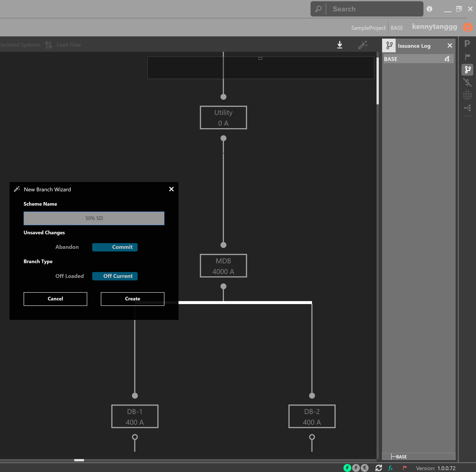
Task: Click the Scheme Name input field
Action: (x=94, y=218)
